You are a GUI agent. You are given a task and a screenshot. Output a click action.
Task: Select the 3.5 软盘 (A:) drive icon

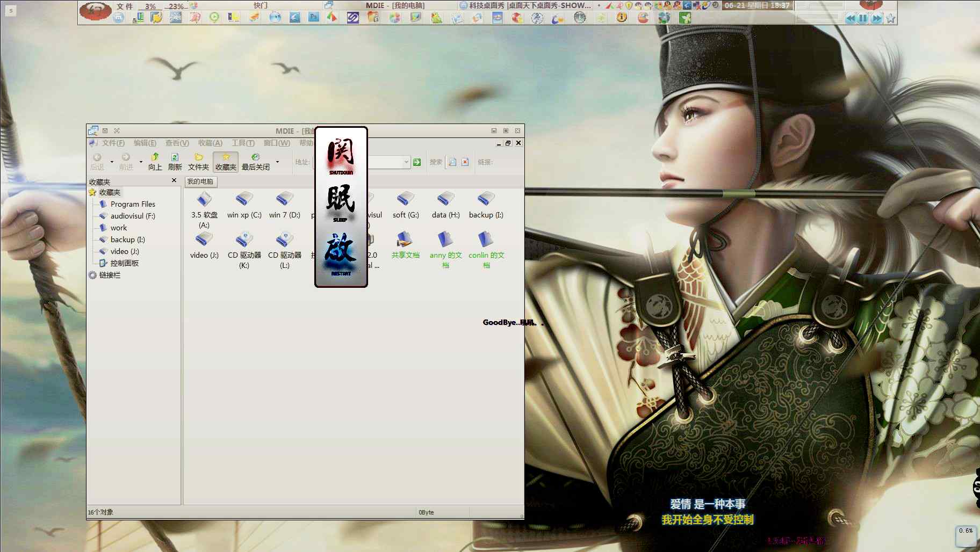click(x=204, y=209)
